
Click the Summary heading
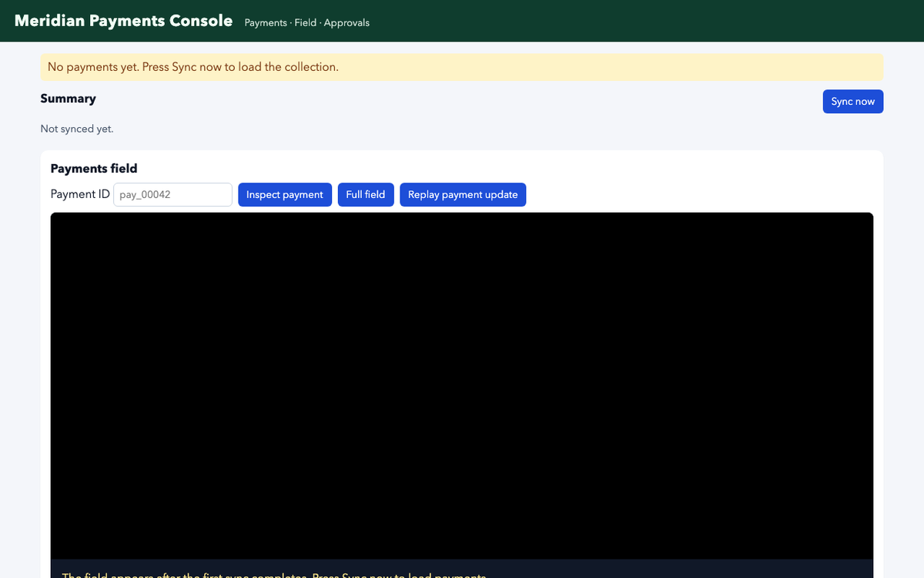69,99
